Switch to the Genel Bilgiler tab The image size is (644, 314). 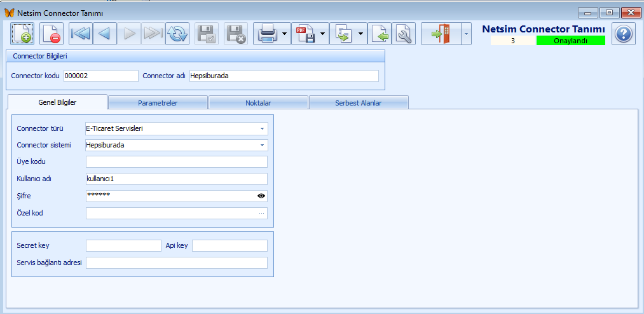(57, 102)
